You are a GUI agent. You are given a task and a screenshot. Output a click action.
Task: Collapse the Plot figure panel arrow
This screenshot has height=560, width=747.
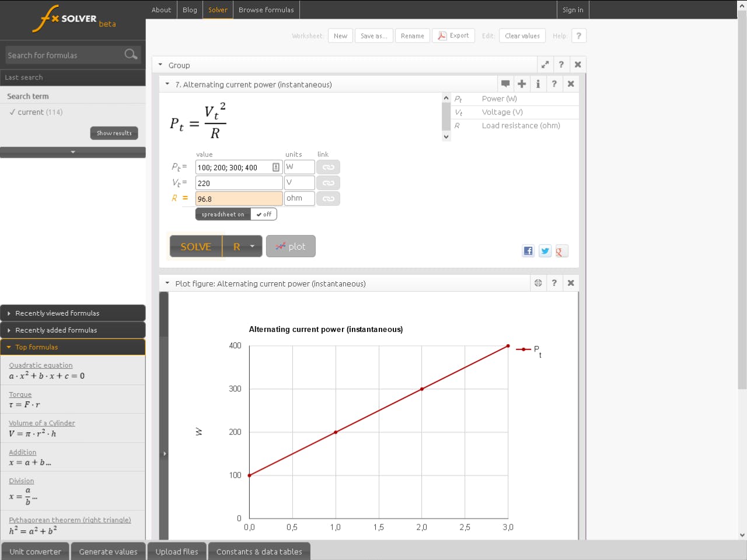pyautogui.click(x=167, y=283)
